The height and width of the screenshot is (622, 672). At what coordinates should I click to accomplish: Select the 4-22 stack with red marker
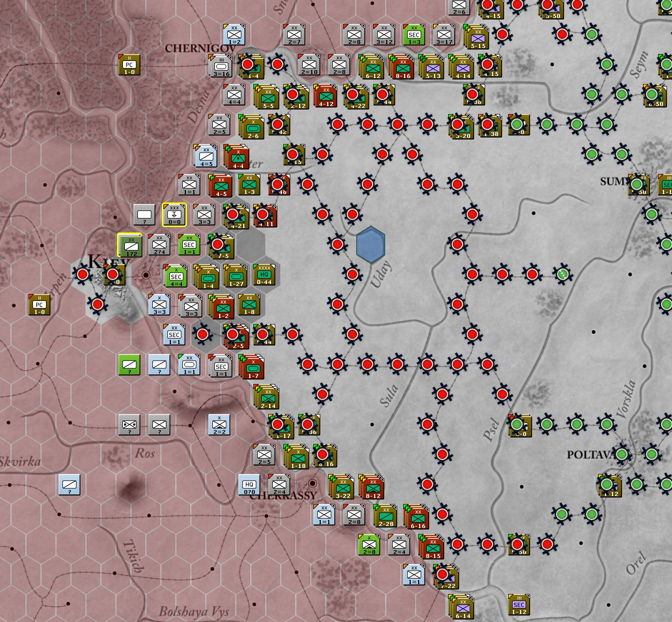click(x=356, y=96)
